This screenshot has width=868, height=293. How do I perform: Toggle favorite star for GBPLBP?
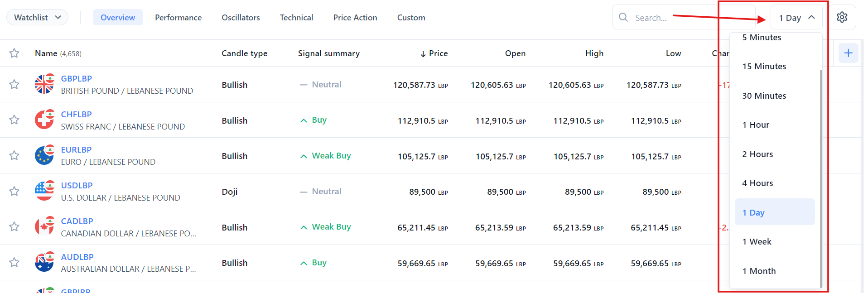(x=14, y=84)
